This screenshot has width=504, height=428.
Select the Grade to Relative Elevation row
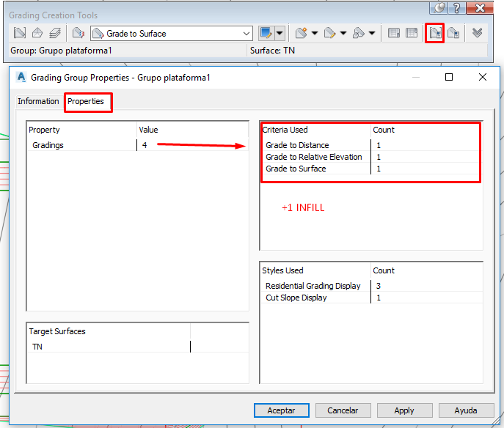coord(371,157)
